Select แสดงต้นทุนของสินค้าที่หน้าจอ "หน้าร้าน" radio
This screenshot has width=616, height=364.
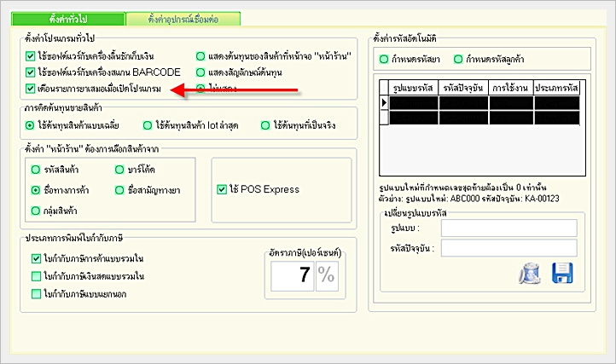[x=200, y=56]
